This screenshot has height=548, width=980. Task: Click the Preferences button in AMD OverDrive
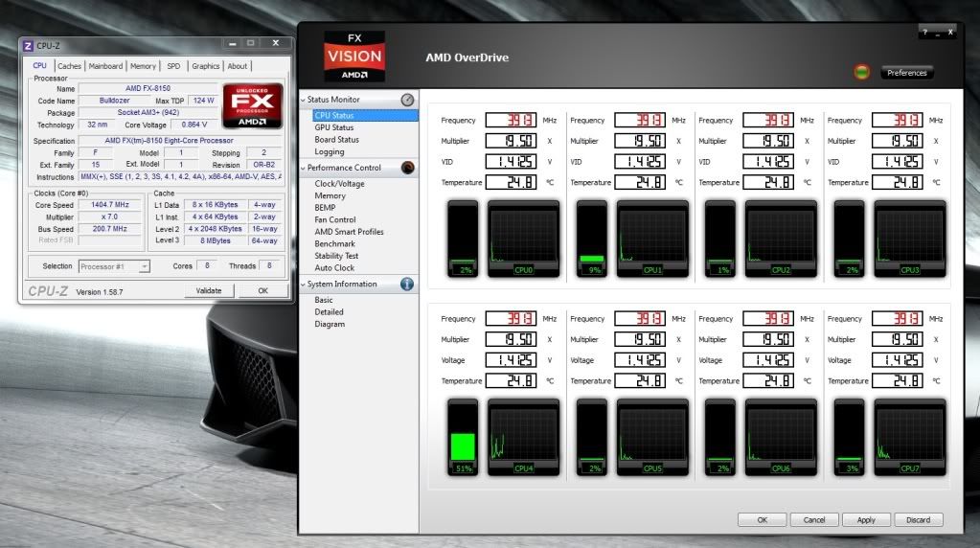(x=907, y=73)
